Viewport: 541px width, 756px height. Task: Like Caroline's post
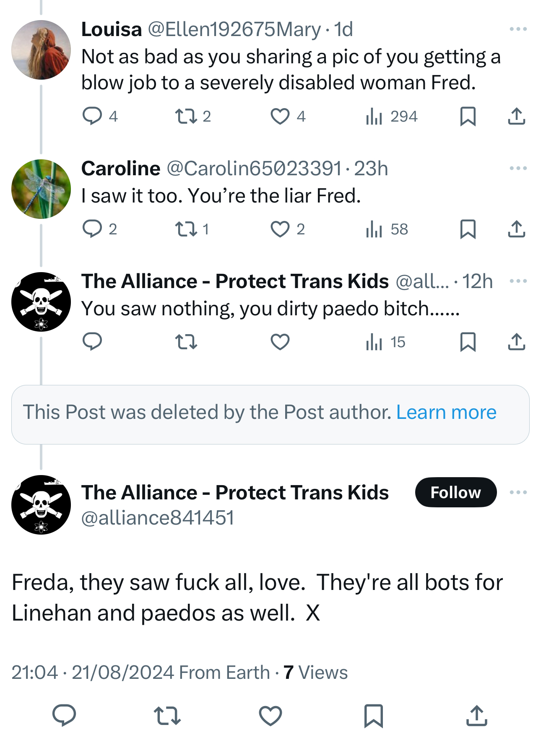tap(280, 229)
